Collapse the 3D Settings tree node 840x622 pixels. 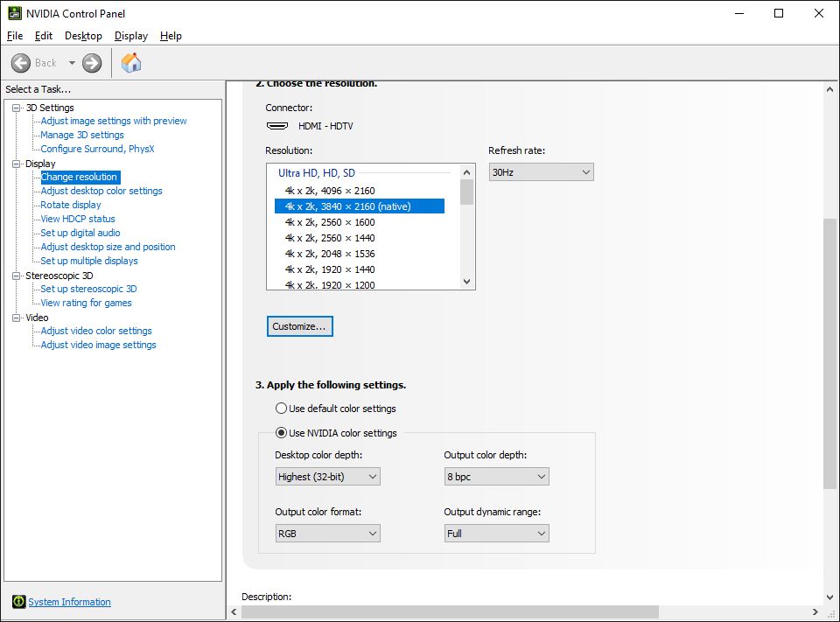[x=17, y=108]
